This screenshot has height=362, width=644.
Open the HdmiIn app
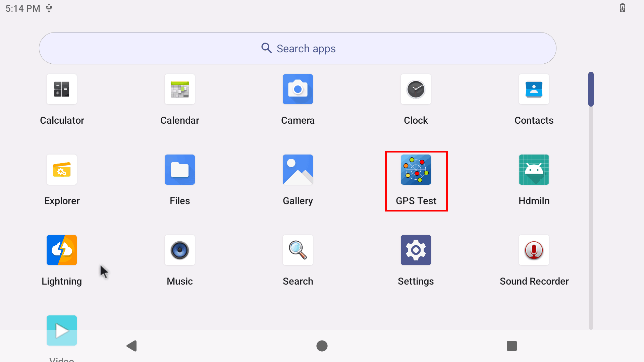(x=534, y=170)
